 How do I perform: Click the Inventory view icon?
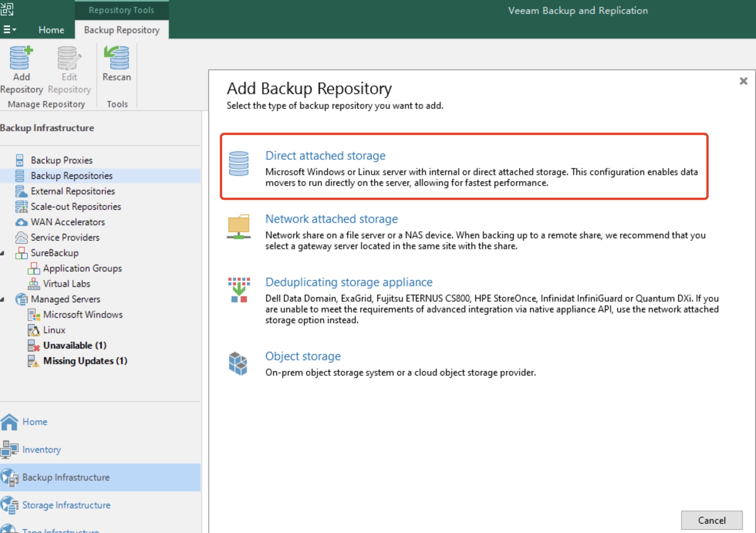tap(9, 449)
